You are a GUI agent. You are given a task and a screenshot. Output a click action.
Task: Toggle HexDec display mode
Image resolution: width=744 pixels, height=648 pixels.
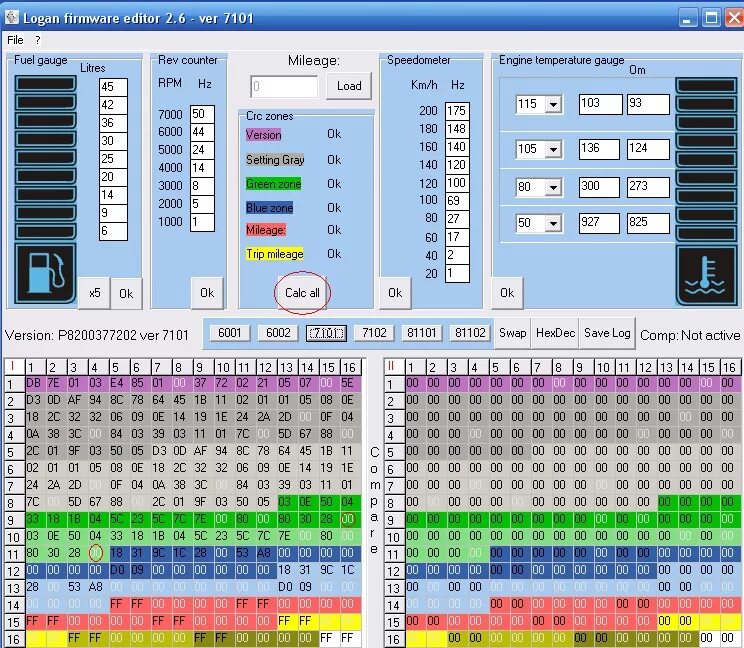tap(555, 333)
